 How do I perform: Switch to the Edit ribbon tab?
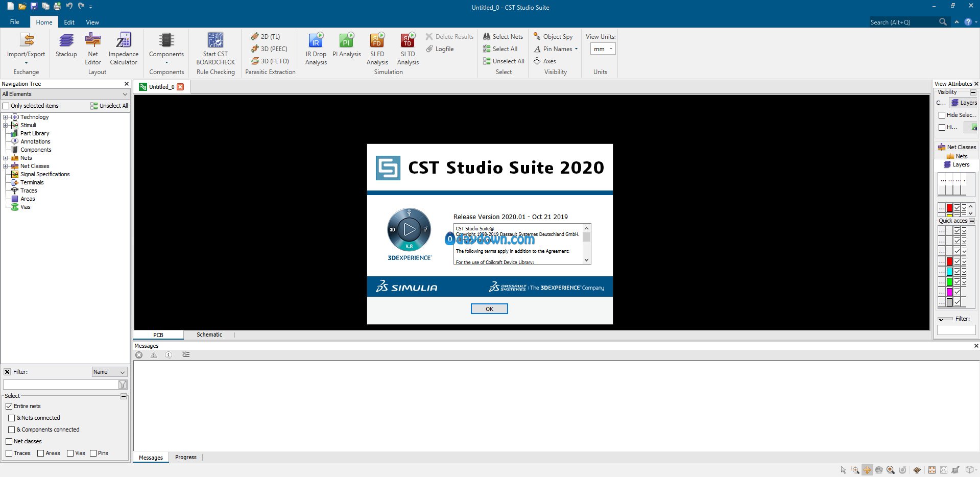pyautogui.click(x=69, y=22)
